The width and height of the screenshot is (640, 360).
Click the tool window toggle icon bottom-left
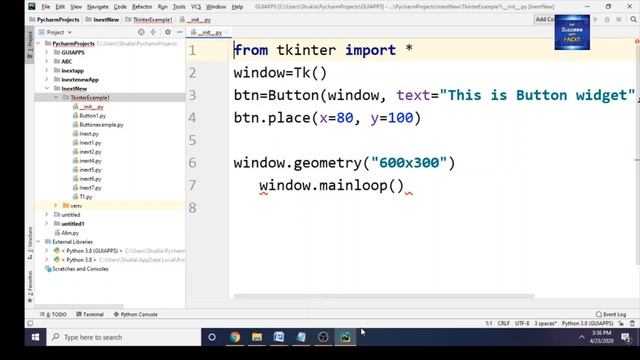click(x=30, y=323)
